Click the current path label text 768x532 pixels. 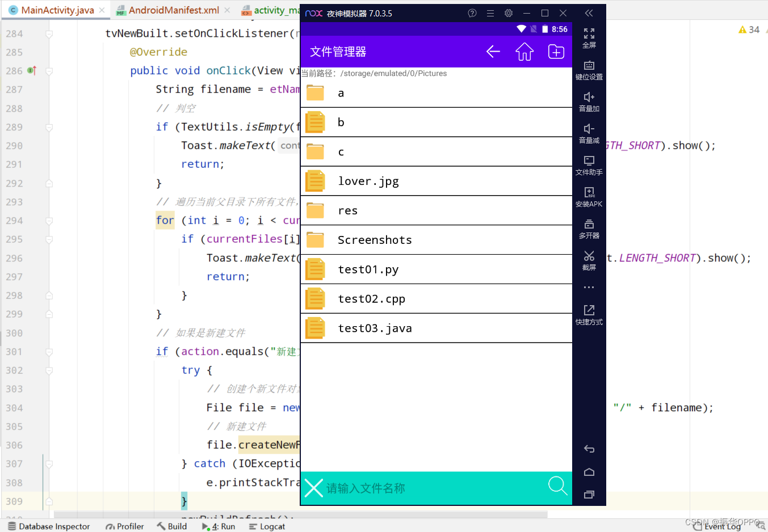[x=374, y=73]
